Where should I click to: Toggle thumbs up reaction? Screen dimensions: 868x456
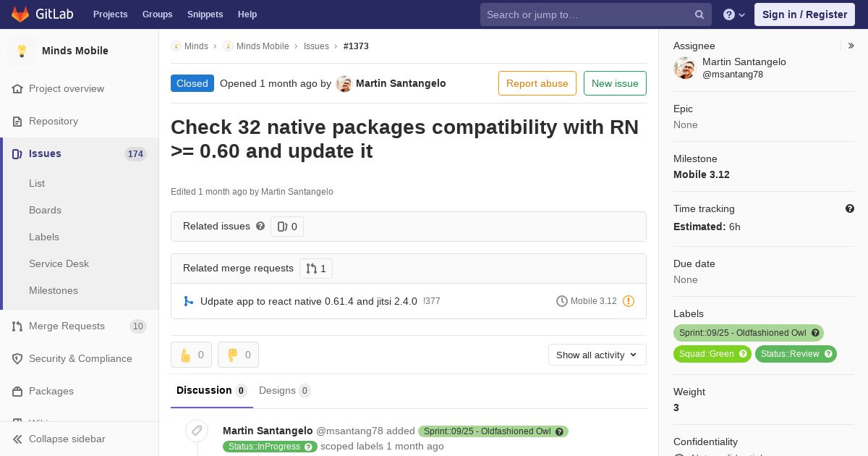tap(191, 355)
